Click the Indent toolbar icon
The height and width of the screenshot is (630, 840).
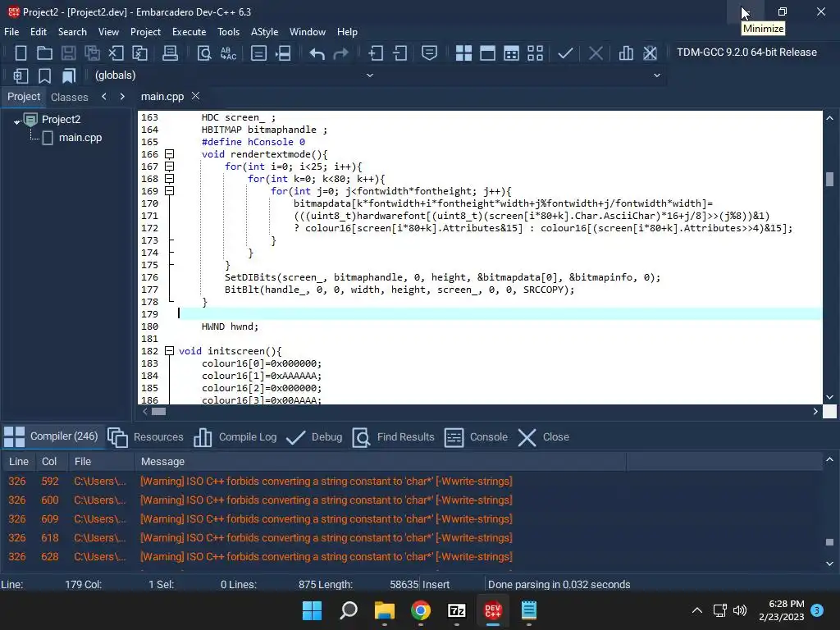(376, 53)
